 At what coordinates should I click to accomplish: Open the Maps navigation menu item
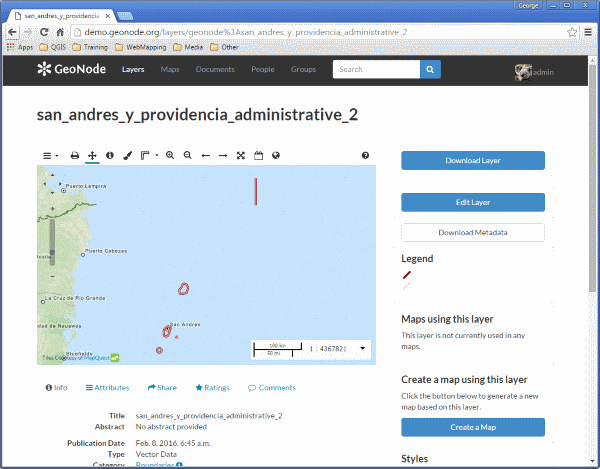coord(170,69)
